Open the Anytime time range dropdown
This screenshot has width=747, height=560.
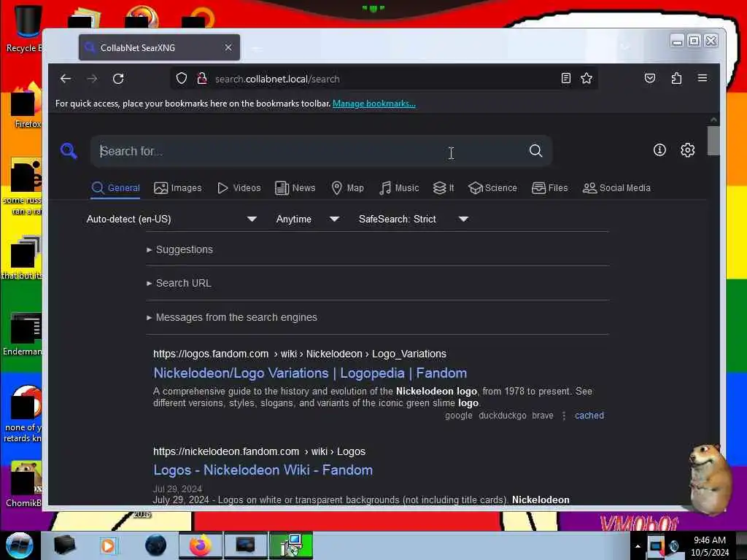pos(308,219)
